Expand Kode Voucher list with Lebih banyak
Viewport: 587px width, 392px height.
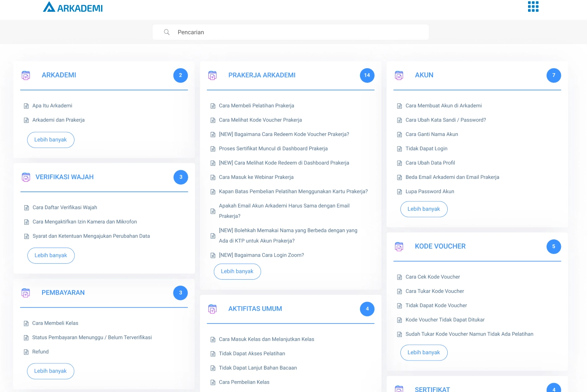point(424,352)
